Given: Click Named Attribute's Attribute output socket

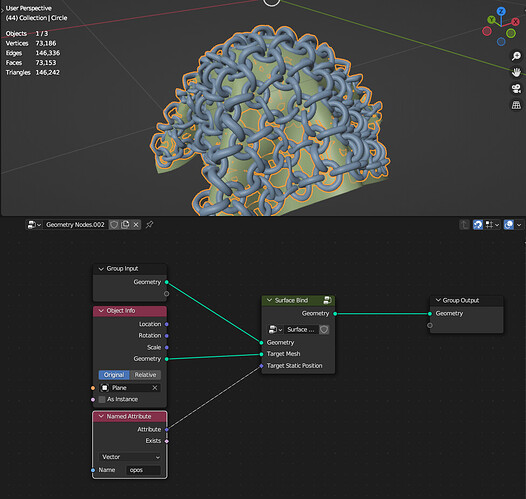Looking at the screenshot, I should (167, 430).
